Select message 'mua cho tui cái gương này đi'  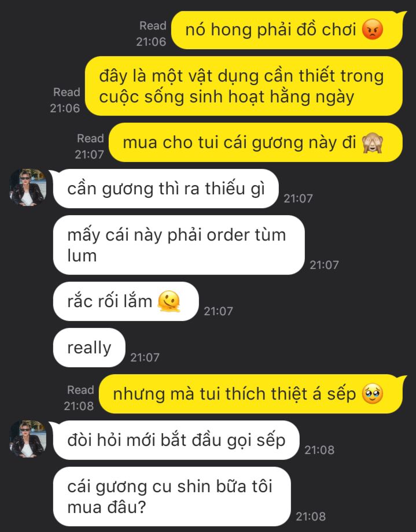coord(256,142)
